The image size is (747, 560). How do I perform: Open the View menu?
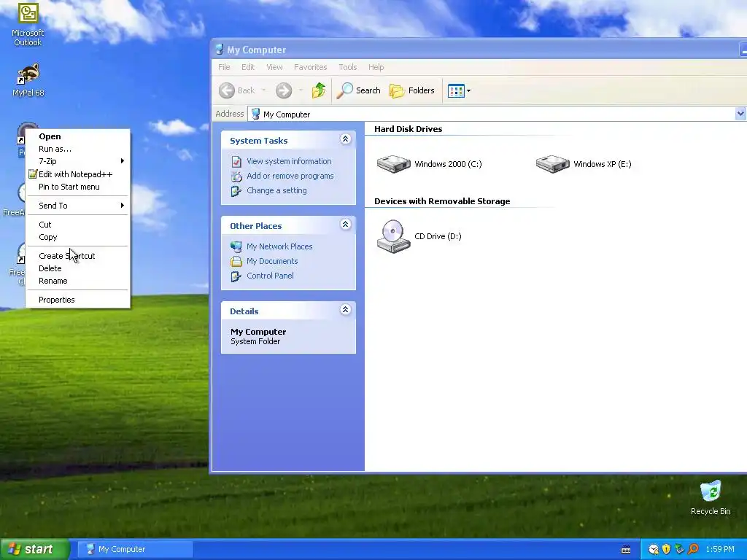click(x=274, y=67)
